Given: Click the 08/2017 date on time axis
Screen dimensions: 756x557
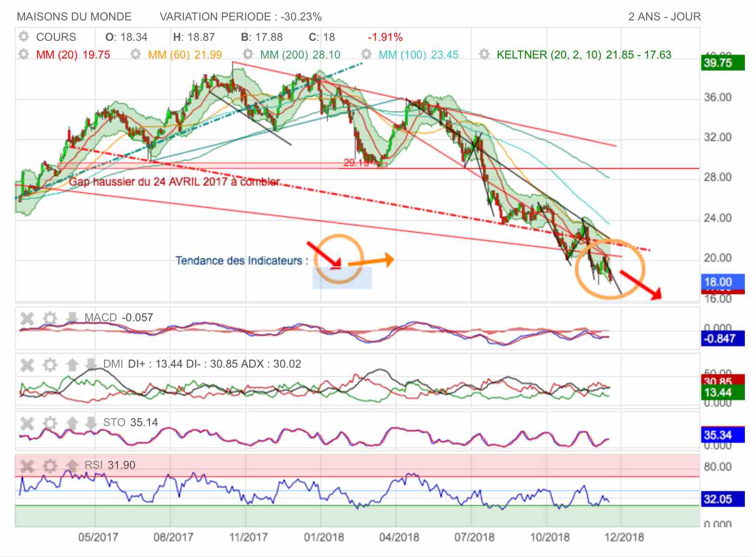Looking at the screenshot, I should 173,538.
